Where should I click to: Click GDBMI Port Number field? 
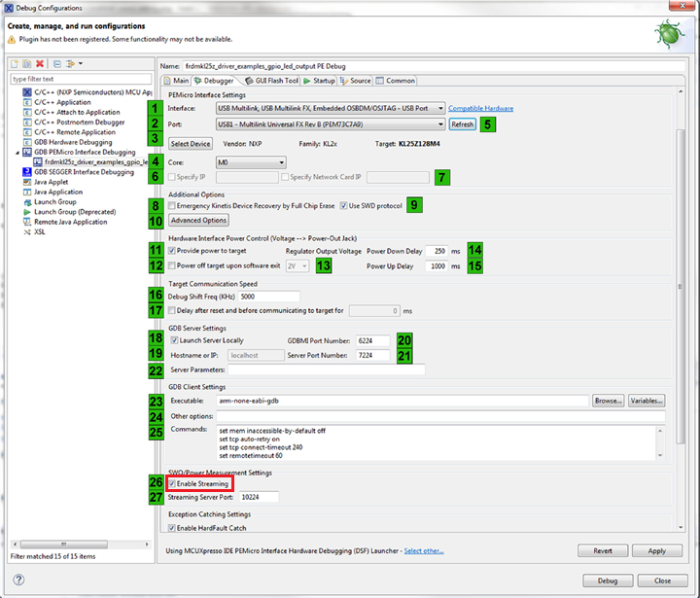[372, 340]
